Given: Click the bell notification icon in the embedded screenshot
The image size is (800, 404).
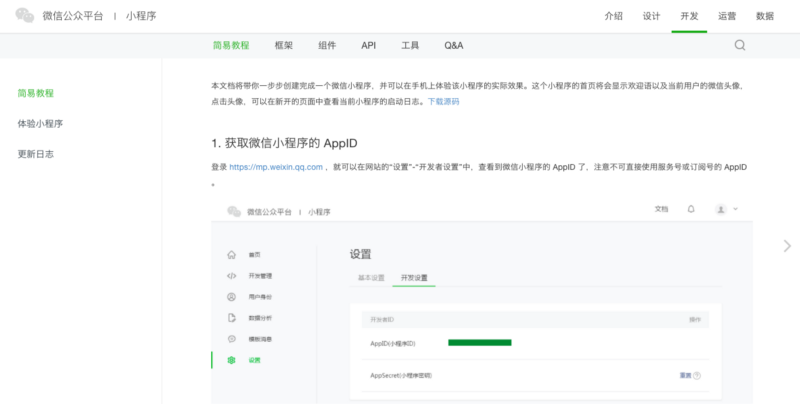Looking at the screenshot, I should [691, 209].
